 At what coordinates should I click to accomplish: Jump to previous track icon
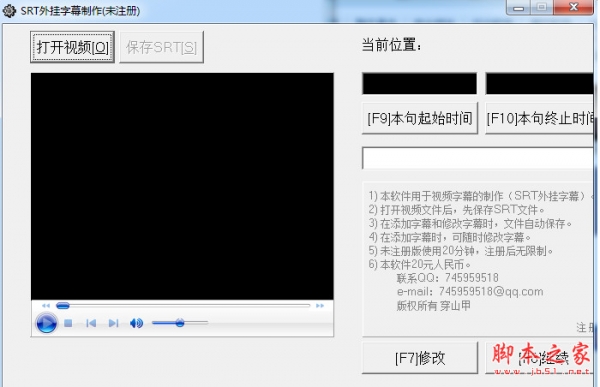coord(91,323)
